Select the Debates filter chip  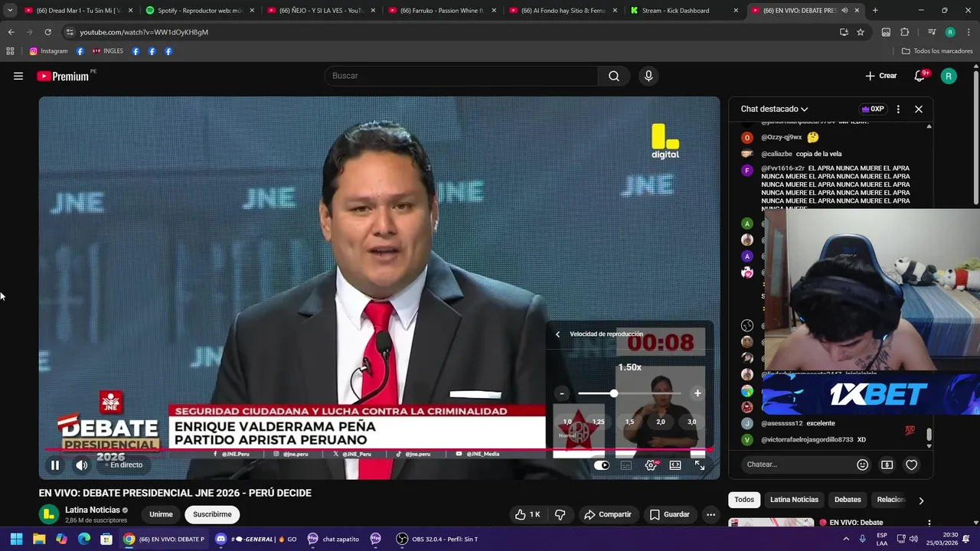click(848, 500)
